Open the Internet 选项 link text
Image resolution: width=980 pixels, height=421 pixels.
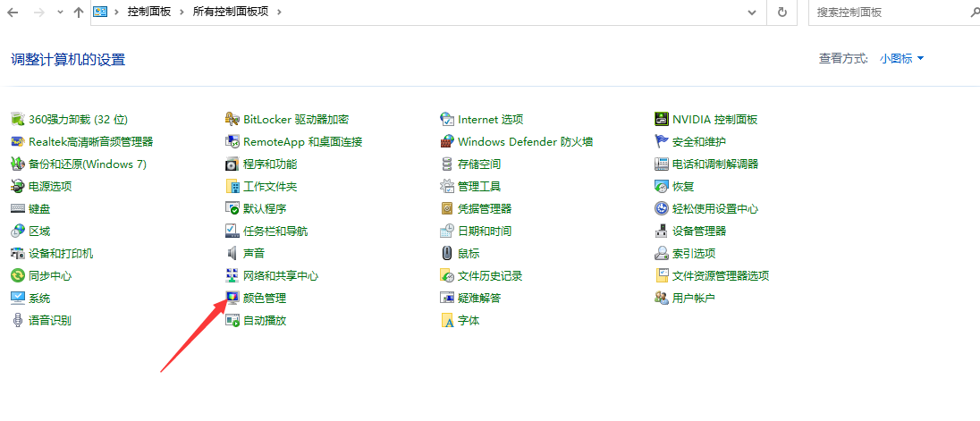point(491,119)
